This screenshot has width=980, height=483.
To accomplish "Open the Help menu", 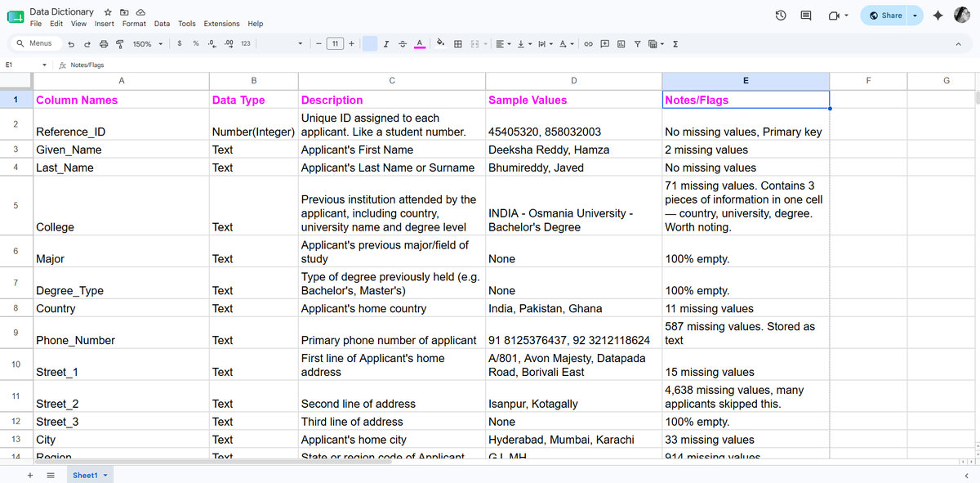I will [256, 24].
